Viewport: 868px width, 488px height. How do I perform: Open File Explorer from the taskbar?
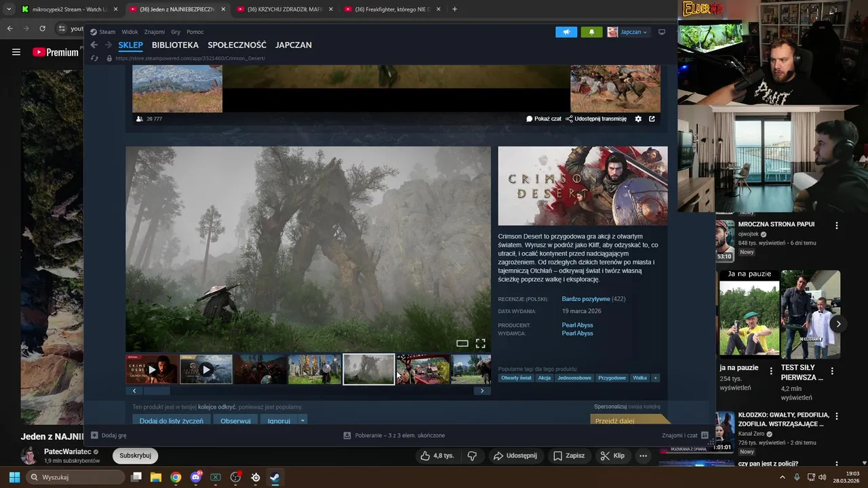point(156,477)
